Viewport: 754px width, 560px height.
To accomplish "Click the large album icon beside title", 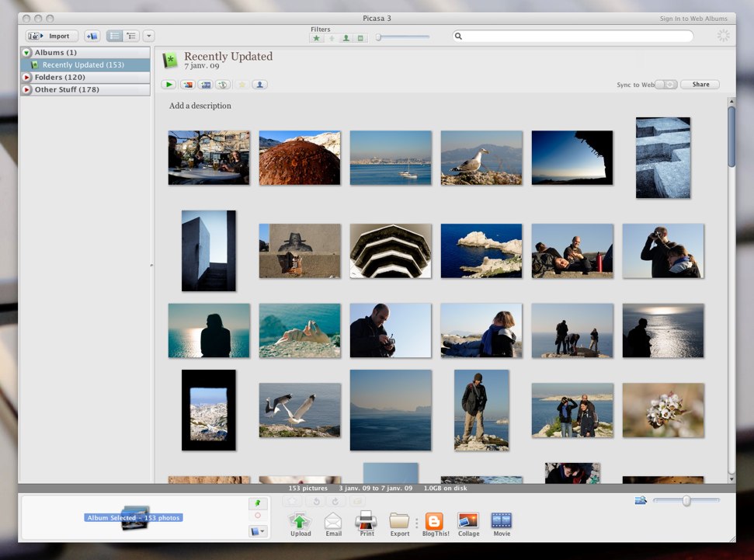I will click(170, 60).
